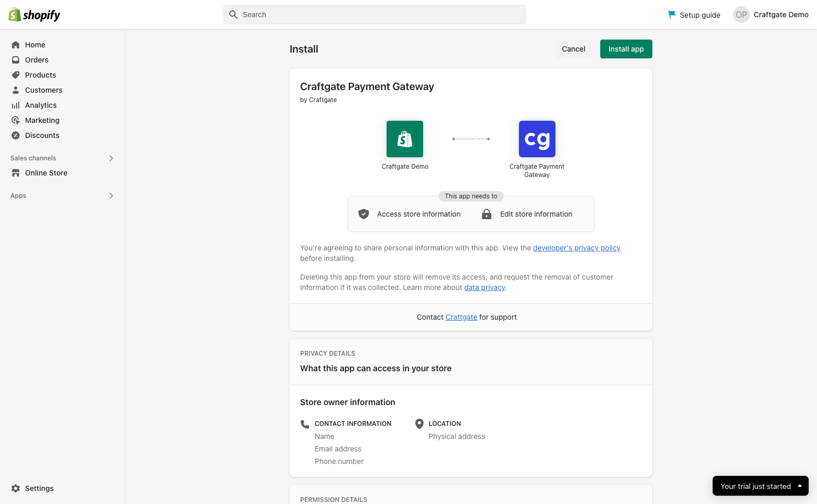This screenshot has height=504, width=817.
Task: Open the Craftgate Demo account menu
Action: [x=771, y=15]
